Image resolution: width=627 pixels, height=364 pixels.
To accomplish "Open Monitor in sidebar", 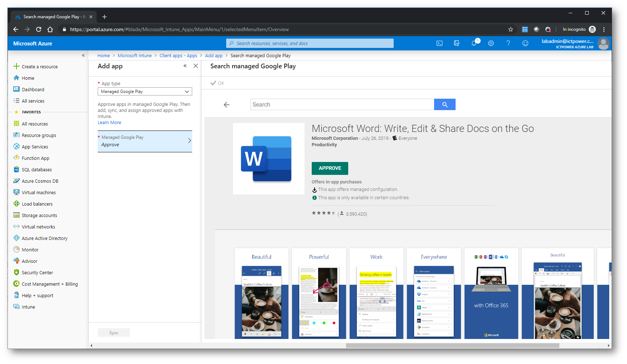I will [x=26, y=250].
